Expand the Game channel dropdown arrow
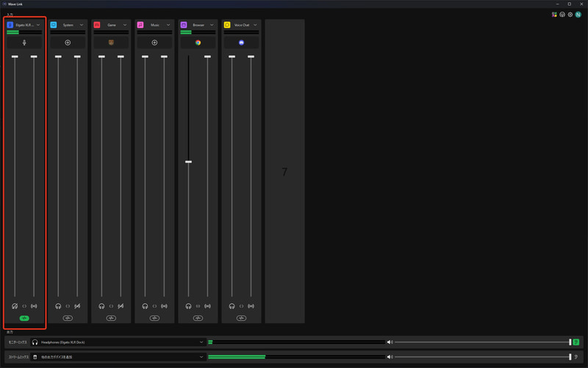Image resolution: width=588 pixels, height=368 pixels. [125, 25]
